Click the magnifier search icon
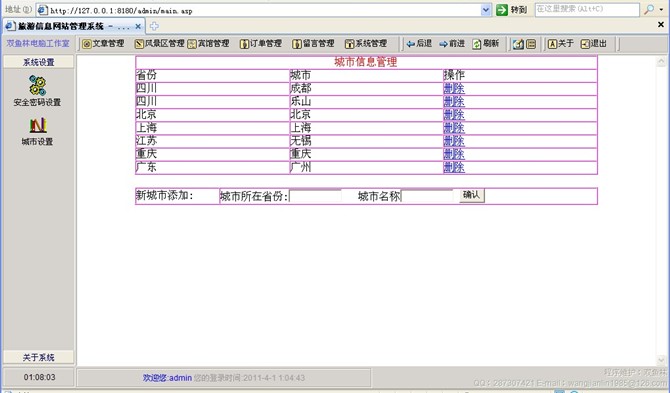Viewport: 670px width, 393px height. pyautogui.click(x=649, y=9)
